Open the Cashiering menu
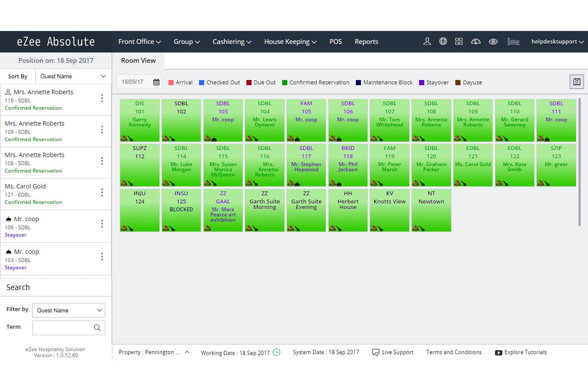 232,42
